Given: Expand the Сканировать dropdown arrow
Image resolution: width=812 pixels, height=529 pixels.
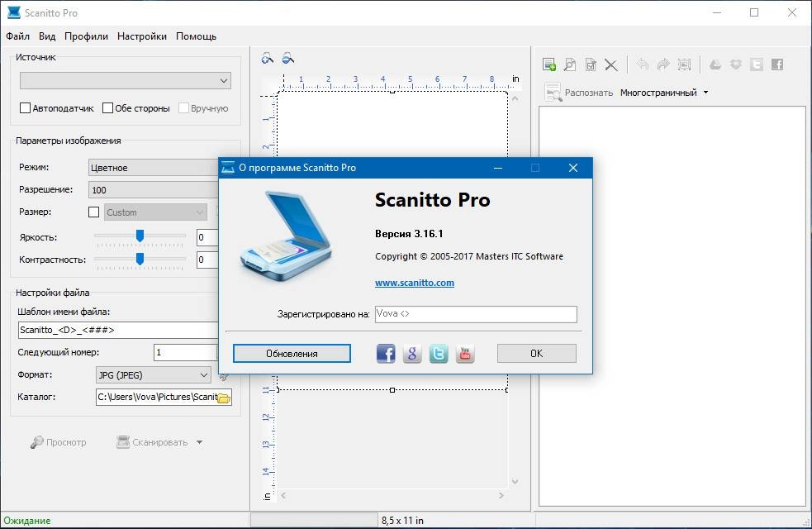Looking at the screenshot, I should click(199, 442).
